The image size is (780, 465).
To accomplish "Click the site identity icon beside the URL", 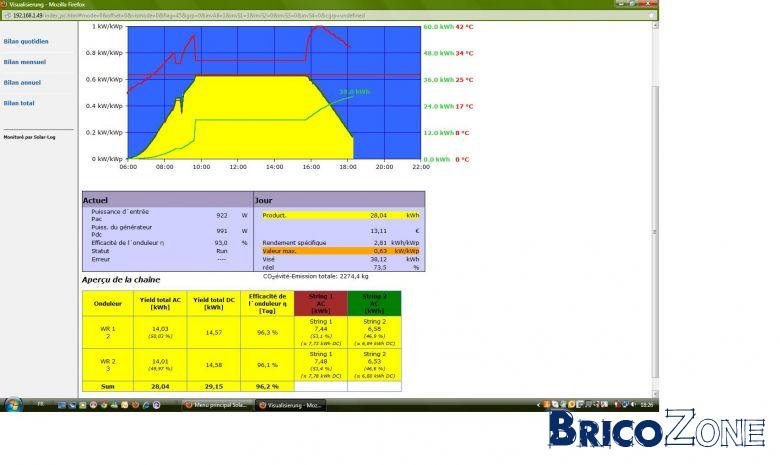I will pyautogui.click(x=7, y=15).
